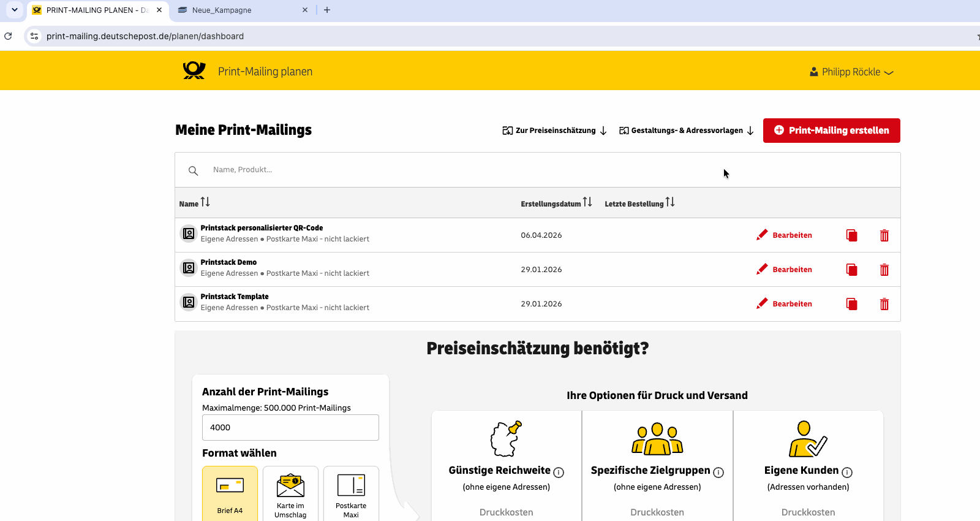This screenshot has width=980, height=521.
Task: Click Printstack Demo's 29.01.2026 date
Action: [541, 270]
